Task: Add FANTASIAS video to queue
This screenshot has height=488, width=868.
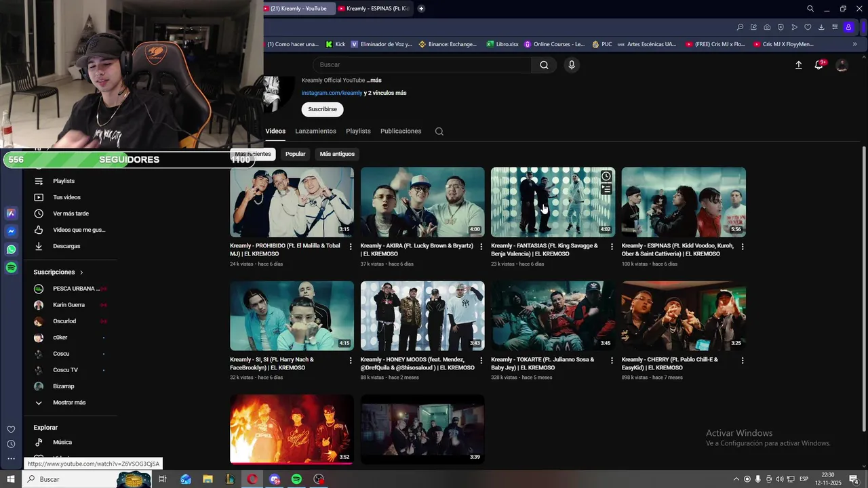Action: pyautogui.click(x=606, y=190)
